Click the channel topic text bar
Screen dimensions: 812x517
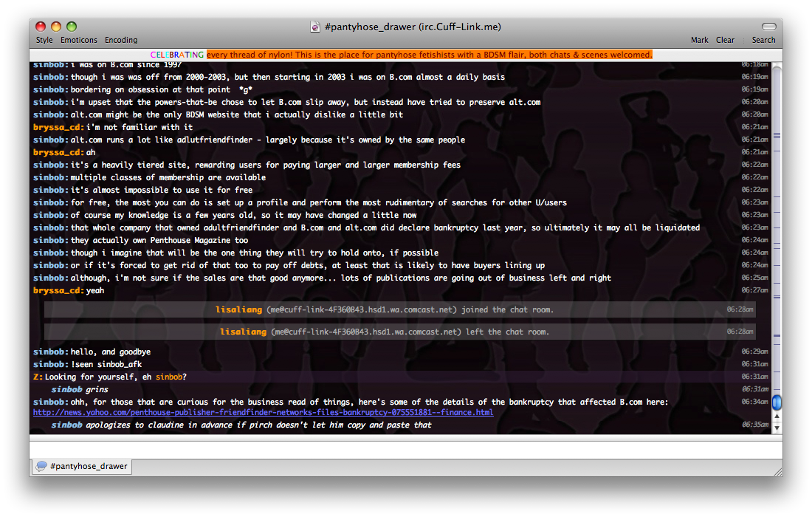405,55
